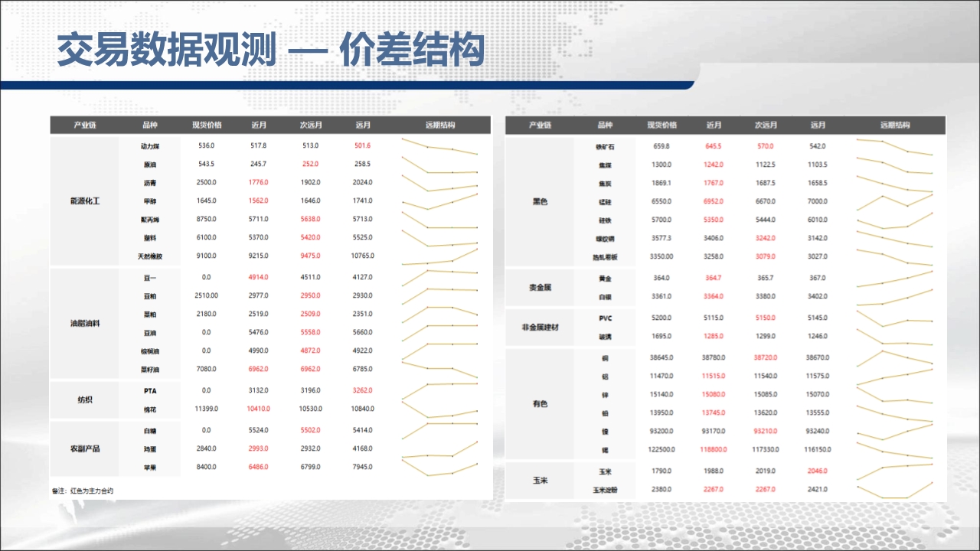Select the 天然橡胶 product name
Screen dimensions: 980x551
[150, 256]
